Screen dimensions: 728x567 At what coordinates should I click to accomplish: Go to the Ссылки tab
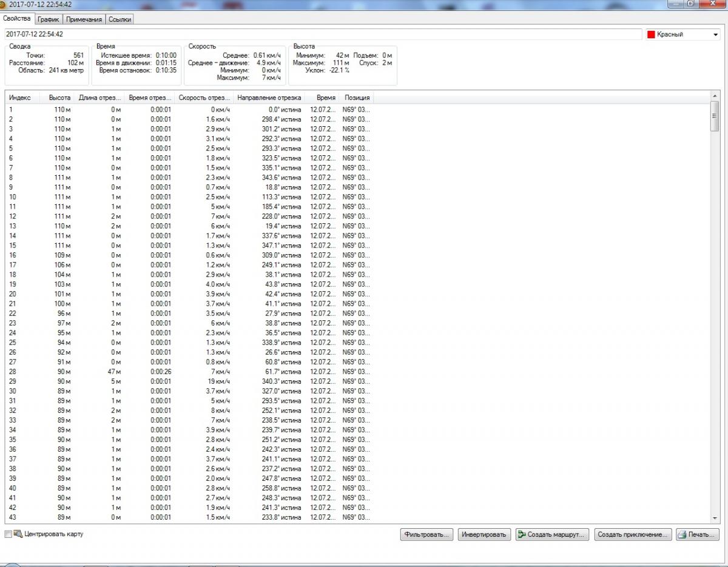pyautogui.click(x=119, y=19)
